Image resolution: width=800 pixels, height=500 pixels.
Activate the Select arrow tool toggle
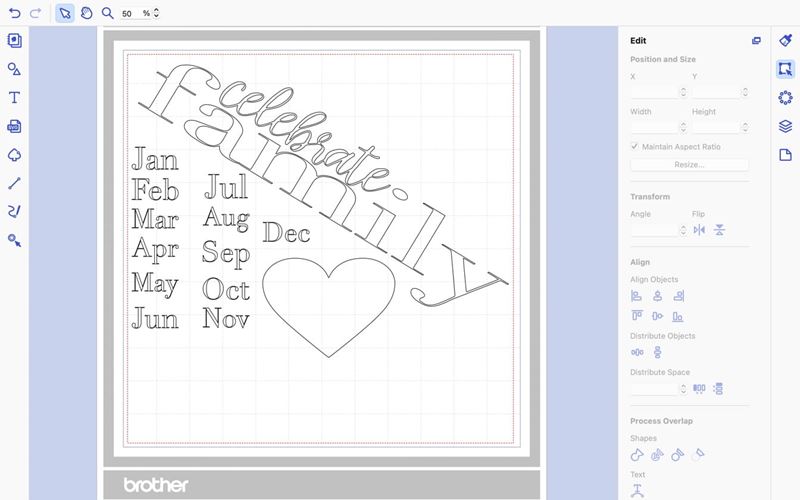click(65, 14)
